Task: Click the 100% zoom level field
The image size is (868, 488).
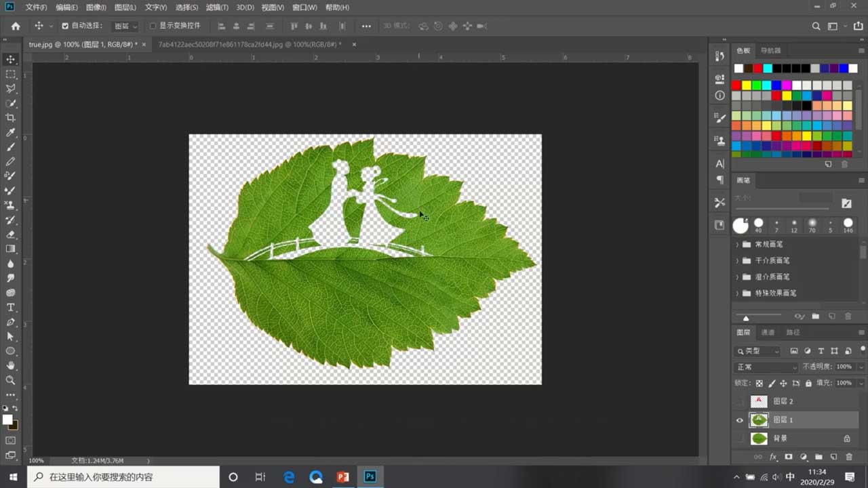Action: tap(36, 461)
